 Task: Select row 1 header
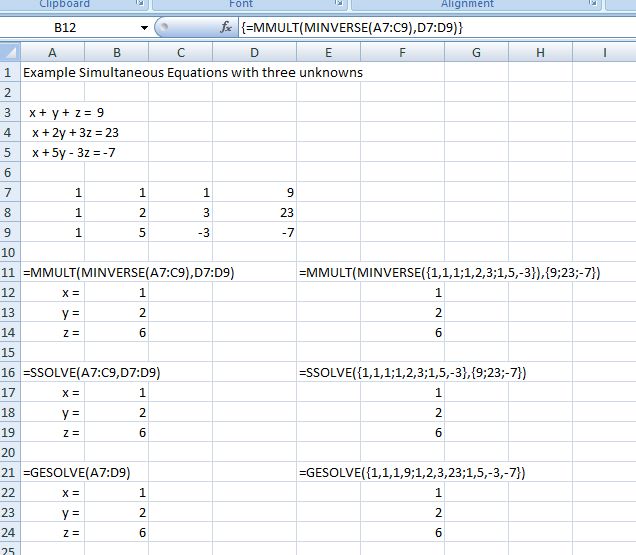[x=8, y=73]
